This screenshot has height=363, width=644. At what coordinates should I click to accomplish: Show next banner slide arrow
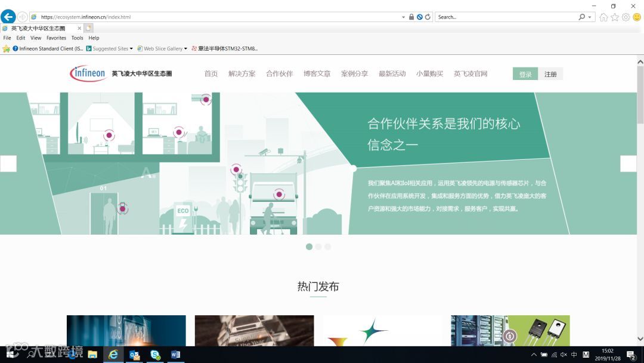628,164
